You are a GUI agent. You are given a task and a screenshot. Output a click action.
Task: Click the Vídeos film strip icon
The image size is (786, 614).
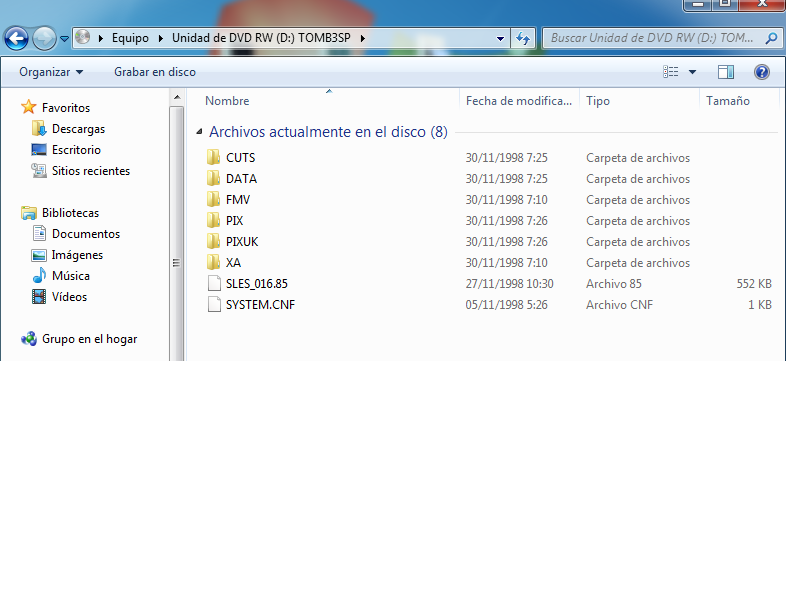39,297
